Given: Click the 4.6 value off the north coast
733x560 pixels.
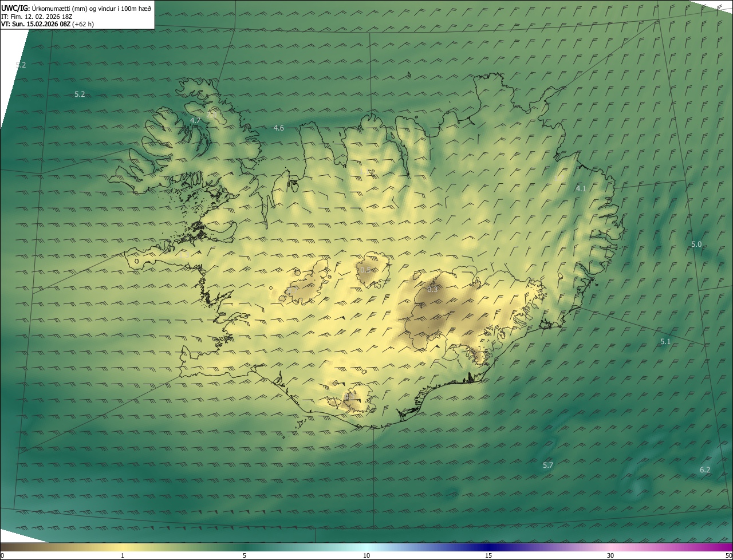Looking at the screenshot, I should (x=279, y=128).
